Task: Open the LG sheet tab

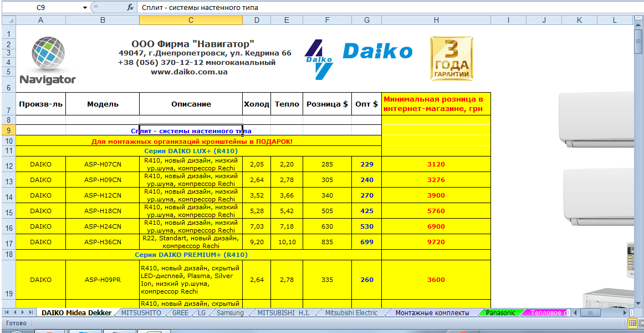Action: (x=202, y=313)
